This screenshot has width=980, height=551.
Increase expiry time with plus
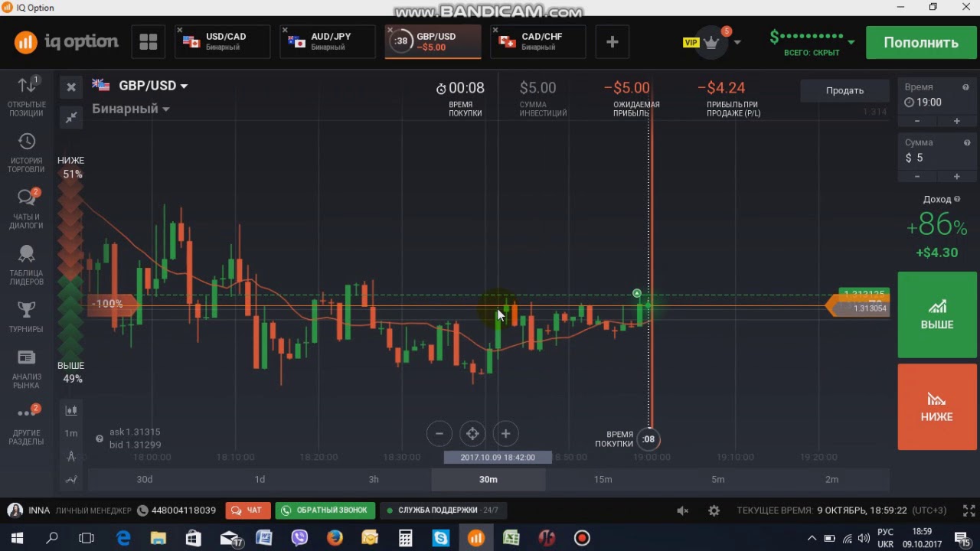coord(956,121)
